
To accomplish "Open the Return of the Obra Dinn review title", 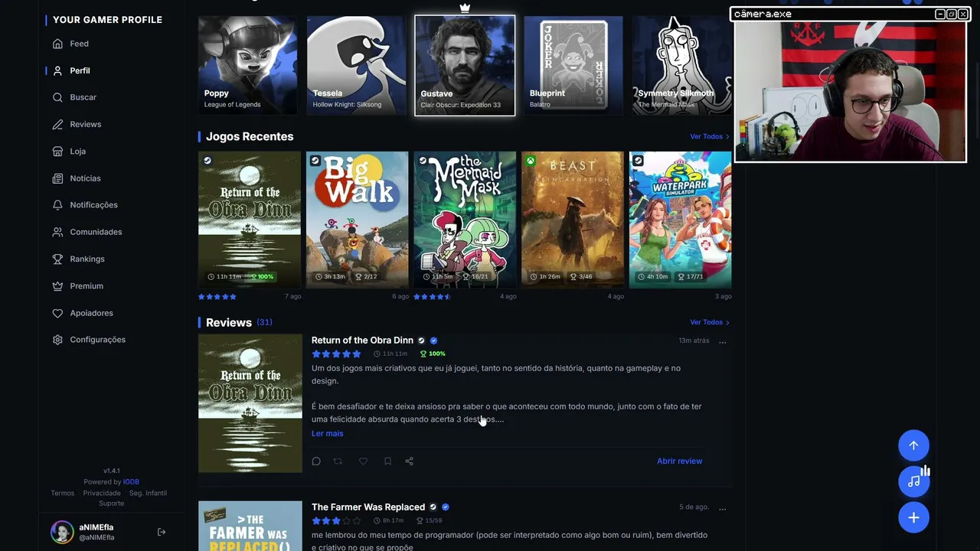I will pyautogui.click(x=362, y=341).
